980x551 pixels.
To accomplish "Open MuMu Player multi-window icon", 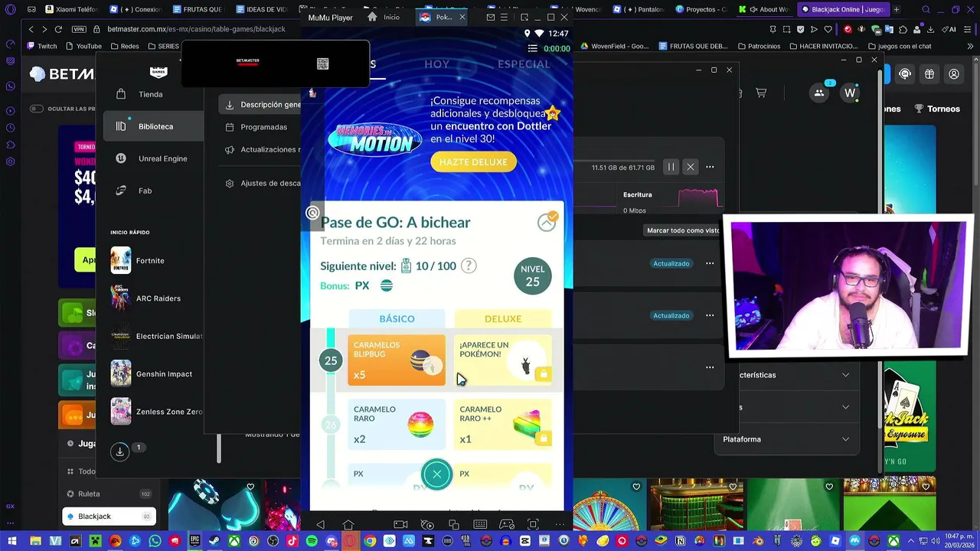I will [x=454, y=524].
